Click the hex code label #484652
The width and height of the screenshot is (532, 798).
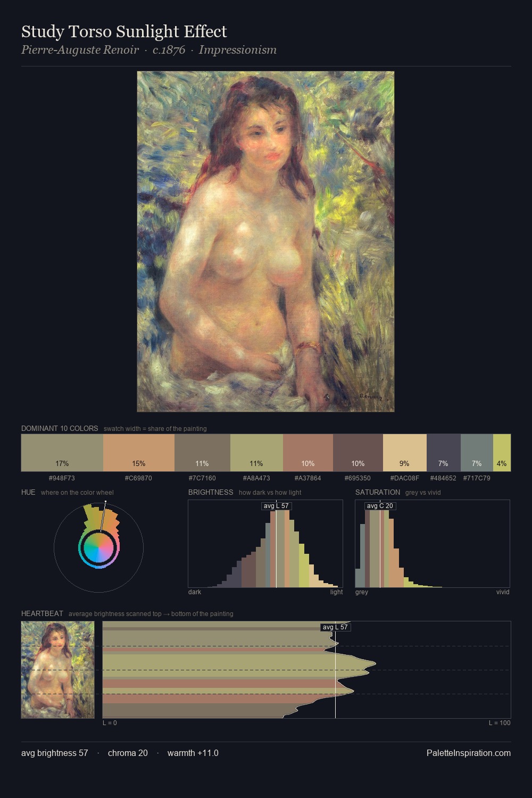point(443,478)
